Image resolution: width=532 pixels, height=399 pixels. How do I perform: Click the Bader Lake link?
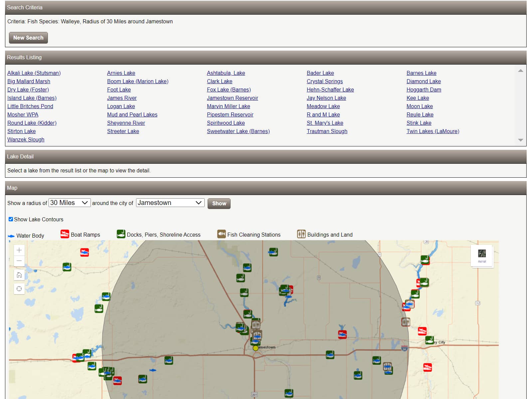[320, 73]
